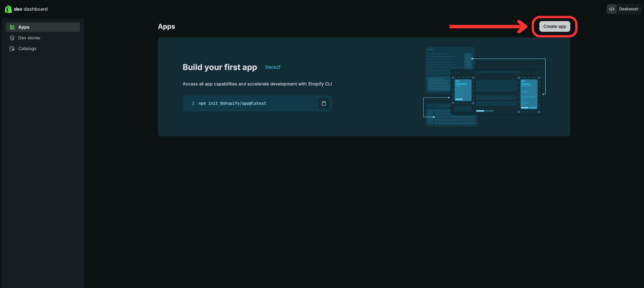Click the Catalogs icon in sidebar
This screenshot has height=288, width=644.
pyautogui.click(x=12, y=49)
